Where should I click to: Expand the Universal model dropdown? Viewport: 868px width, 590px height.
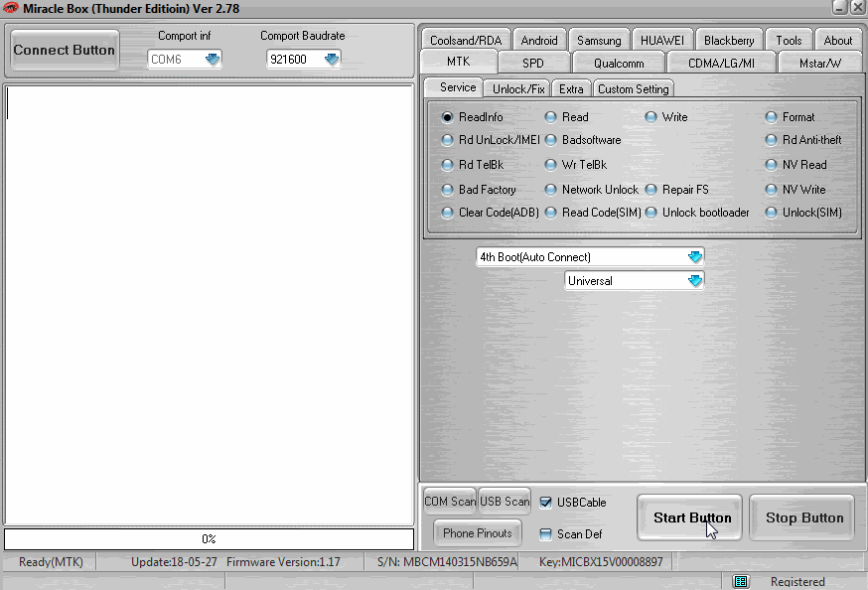pyautogui.click(x=695, y=281)
